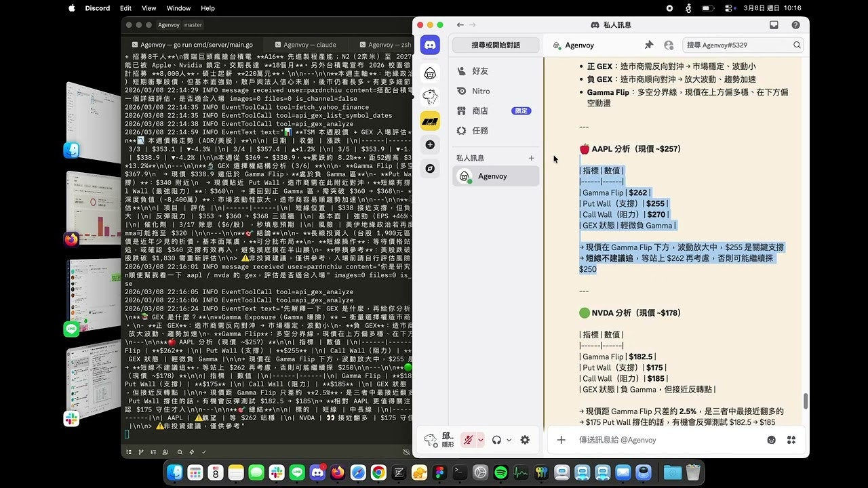Open the inbox icon in the title bar
Image resolution: width=868 pixels, height=488 pixels.
click(x=773, y=24)
